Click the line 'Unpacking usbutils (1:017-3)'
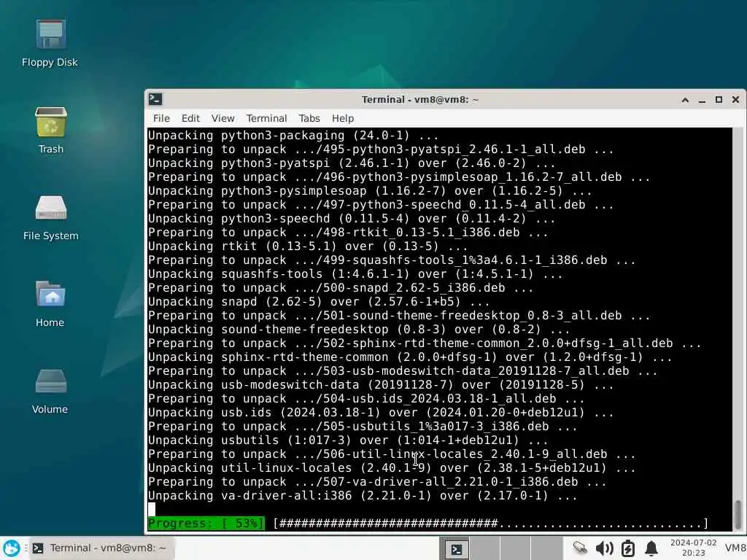The image size is (747, 560). [348, 440]
